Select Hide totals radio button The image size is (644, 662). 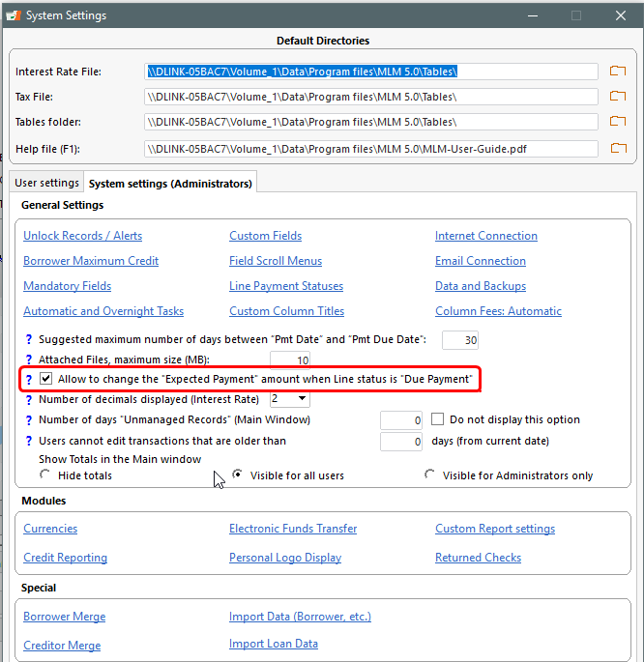pyautogui.click(x=44, y=475)
